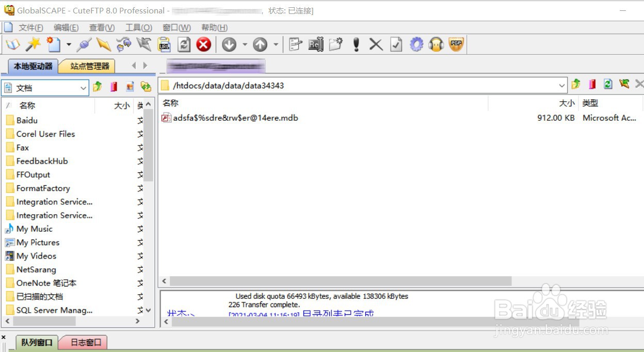Image resolution: width=644 pixels, height=352 pixels.
Task: Click the remote path input field
Action: pyautogui.click(x=363, y=86)
